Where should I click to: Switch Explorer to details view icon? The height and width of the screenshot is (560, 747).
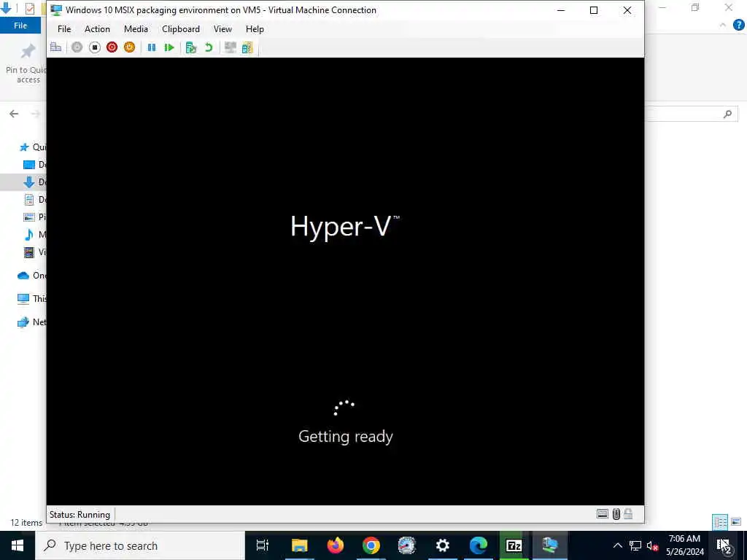tap(720, 522)
